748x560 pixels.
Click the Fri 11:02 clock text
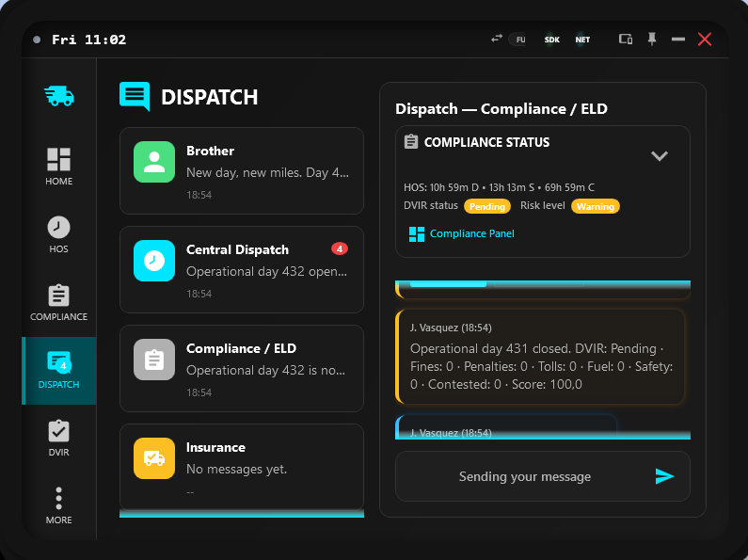coord(88,40)
